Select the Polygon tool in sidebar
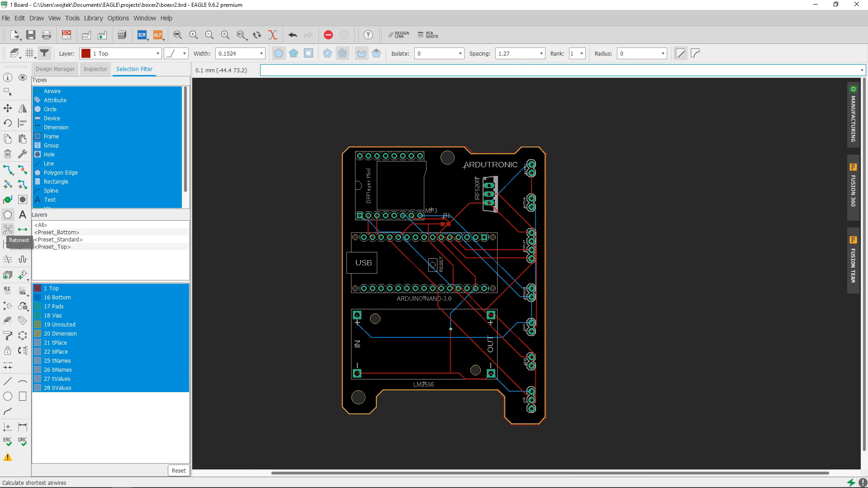This screenshot has height=488, width=868. 8,214
